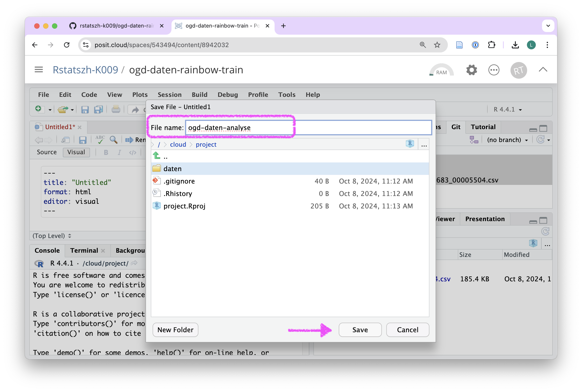Click the Save All documents icon
The image size is (582, 392).
[98, 110]
